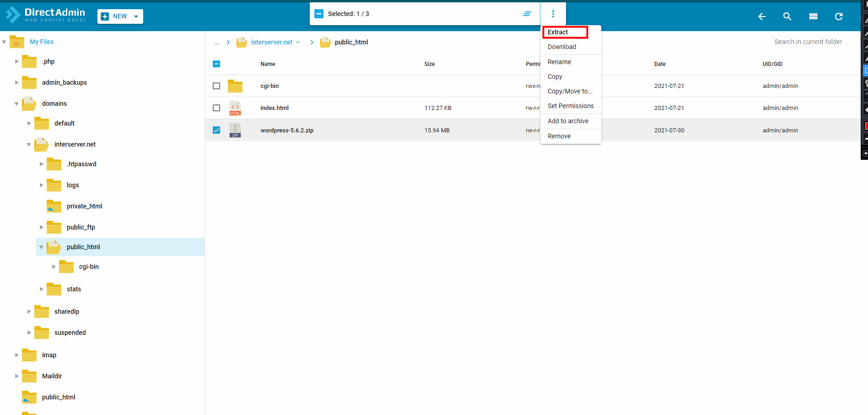Expand the .php tree folder
Viewport: 868px width, 415px height.
(x=16, y=61)
